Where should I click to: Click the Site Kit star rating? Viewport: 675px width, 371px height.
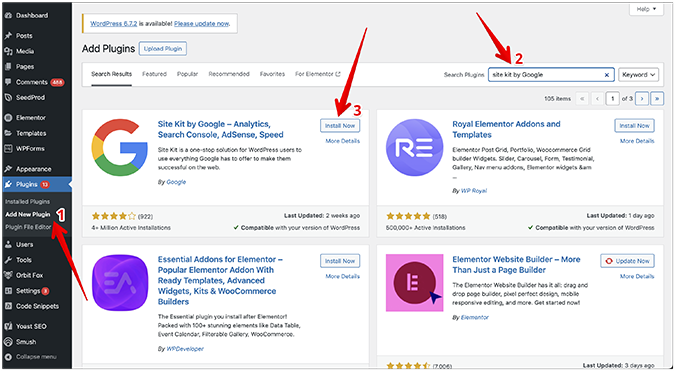click(x=114, y=216)
